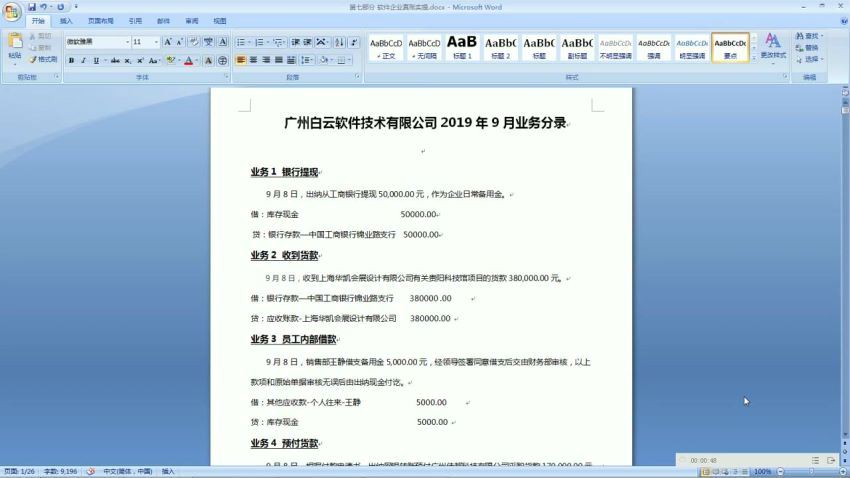Justify the text
This screenshot has height=478, width=850.
(278, 60)
